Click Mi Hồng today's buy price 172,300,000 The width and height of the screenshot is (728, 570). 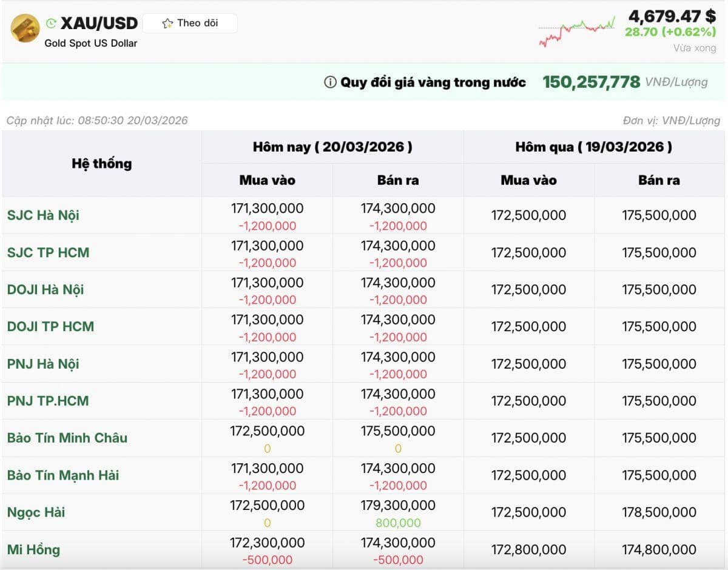click(x=268, y=542)
